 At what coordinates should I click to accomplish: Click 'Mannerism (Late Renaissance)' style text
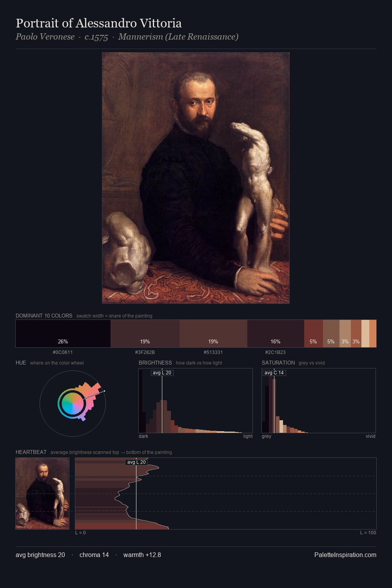(178, 37)
